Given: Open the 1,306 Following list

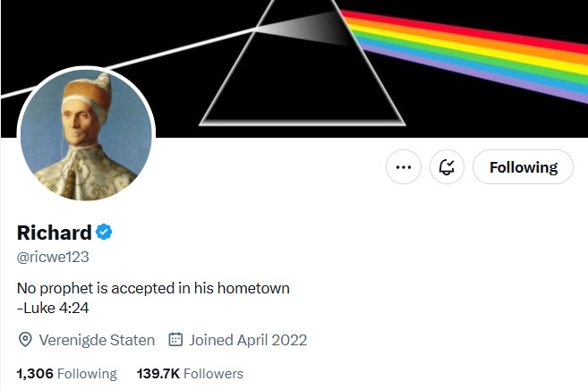Looking at the screenshot, I should 66,374.
